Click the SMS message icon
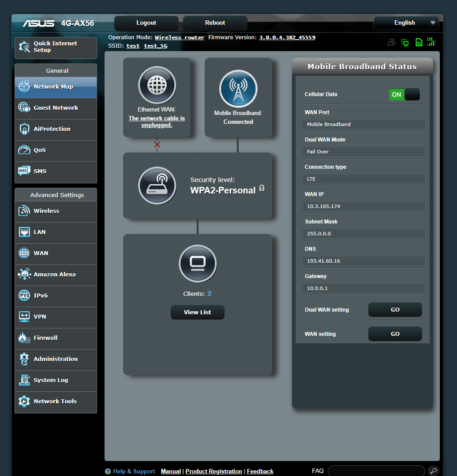 [24, 171]
